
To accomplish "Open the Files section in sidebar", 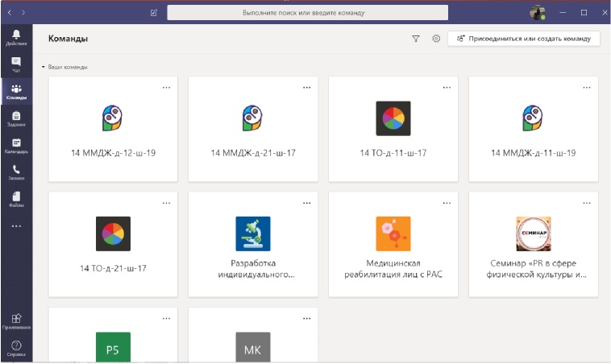I will pos(16,200).
